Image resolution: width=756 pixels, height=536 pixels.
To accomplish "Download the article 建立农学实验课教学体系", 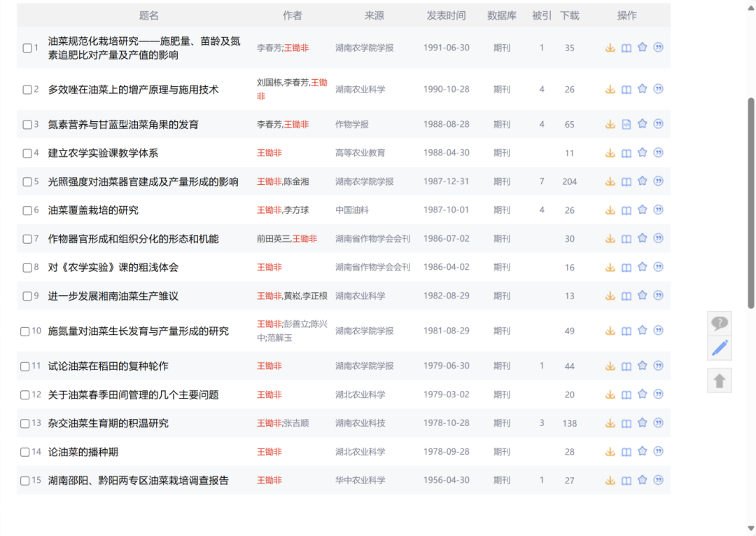I will pyautogui.click(x=610, y=152).
